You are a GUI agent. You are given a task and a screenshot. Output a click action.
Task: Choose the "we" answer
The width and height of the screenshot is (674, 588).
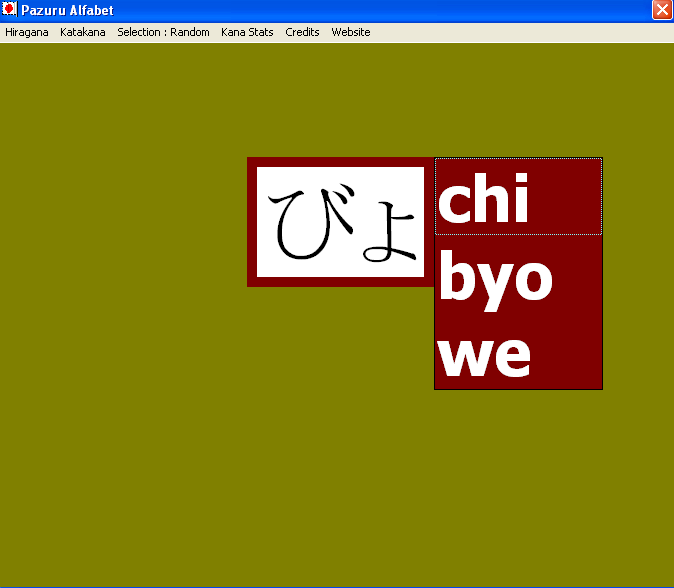click(518, 351)
